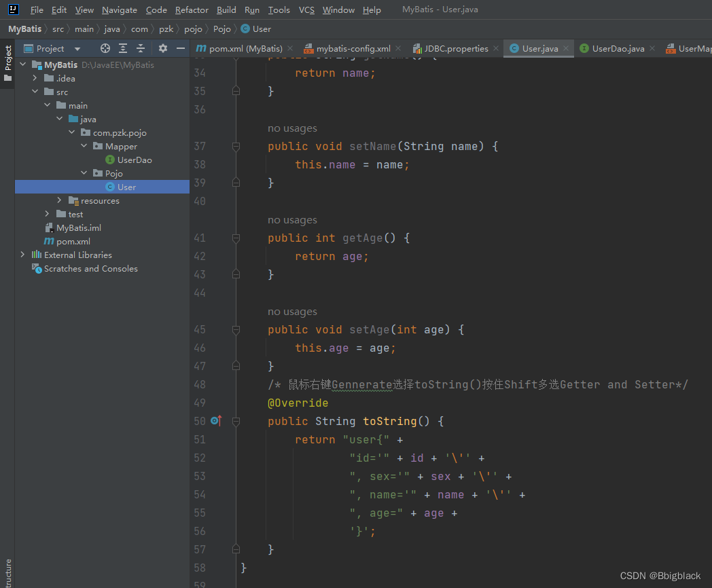Image resolution: width=712 pixels, height=588 pixels.
Task: Hide the Project panel with the minus icon
Action: pos(180,48)
